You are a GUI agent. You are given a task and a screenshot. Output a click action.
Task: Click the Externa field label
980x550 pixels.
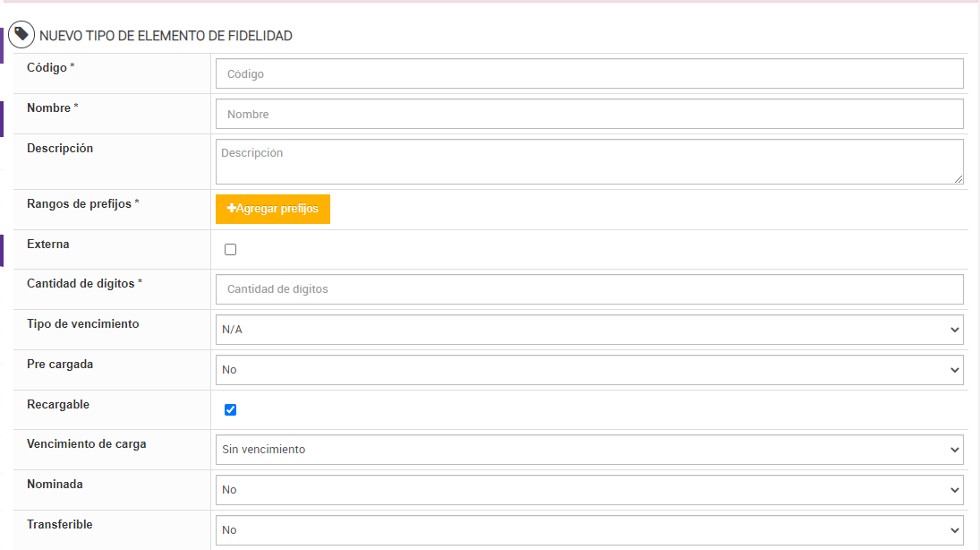[x=48, y=244]
